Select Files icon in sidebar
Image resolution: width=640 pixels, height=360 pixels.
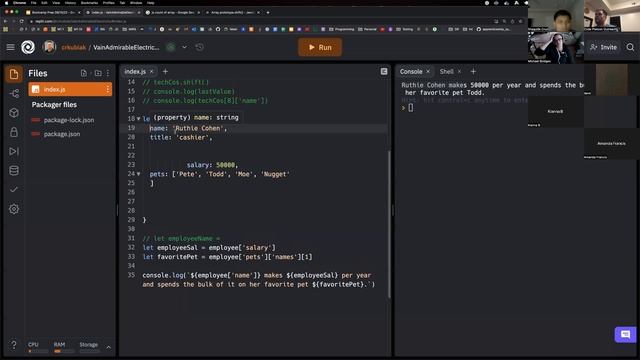(x=14, y=74)
